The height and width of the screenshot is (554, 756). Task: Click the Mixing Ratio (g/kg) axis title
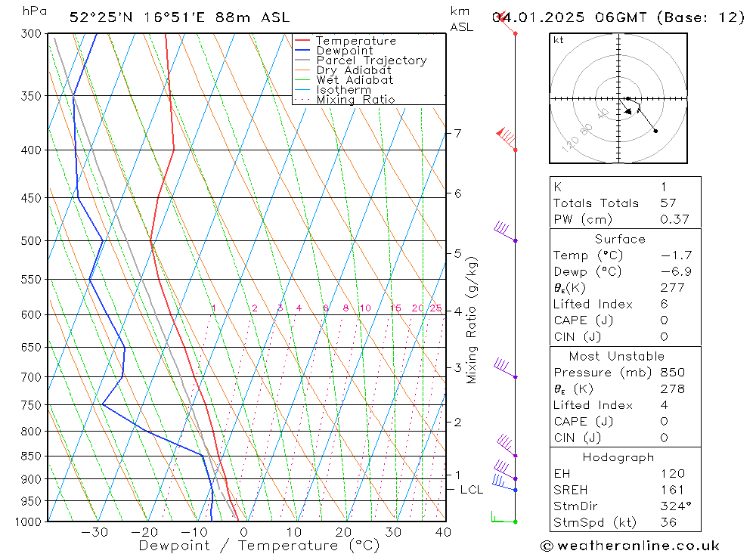472,320
